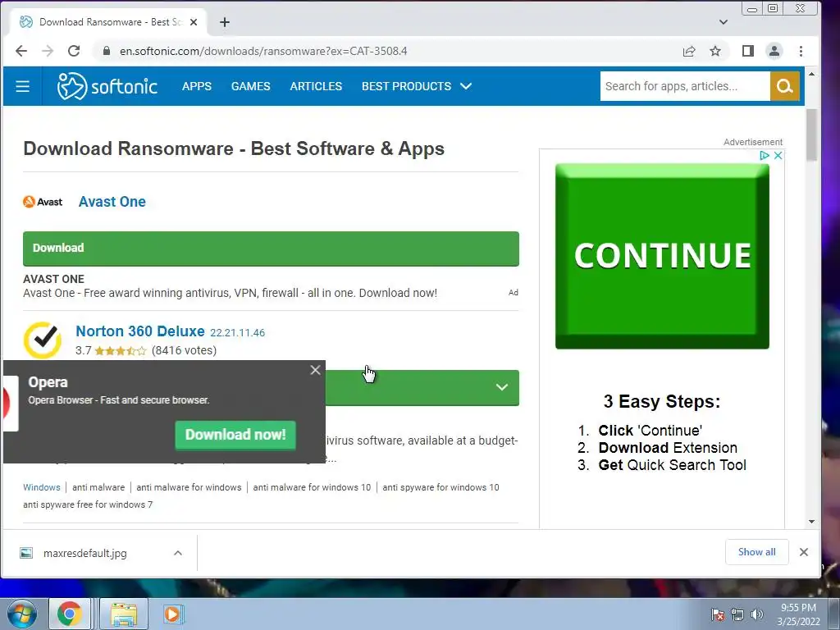Open the Softonic hamburger menu
840x630 pixels.
[22, 86]
